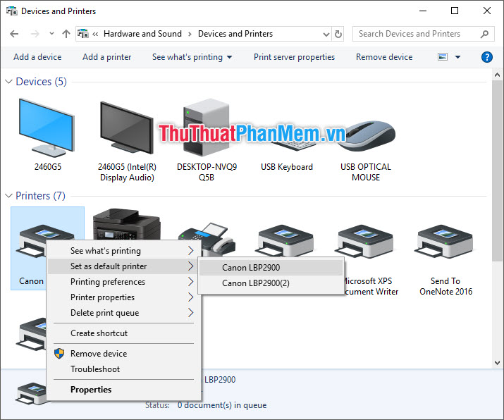Click Print server properties button
Screen dimensions: 504x420
coord(294,57)
